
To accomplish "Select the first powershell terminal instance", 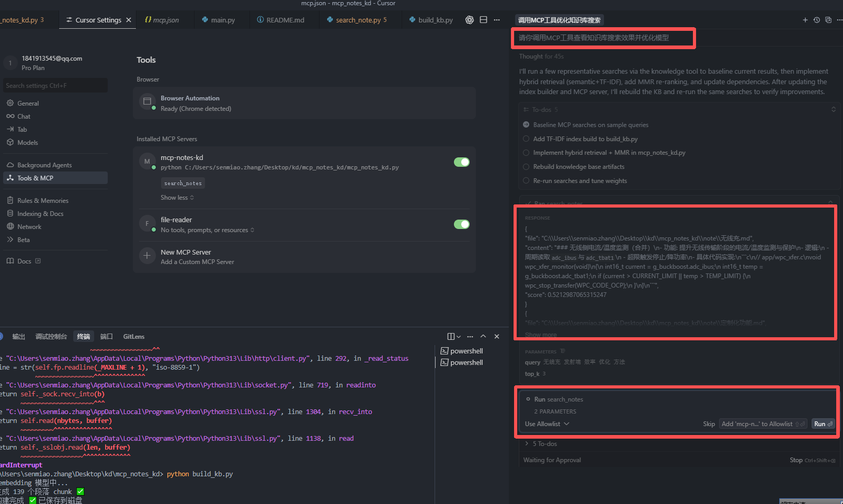I will pyautogui.click(x=462, y=351).
